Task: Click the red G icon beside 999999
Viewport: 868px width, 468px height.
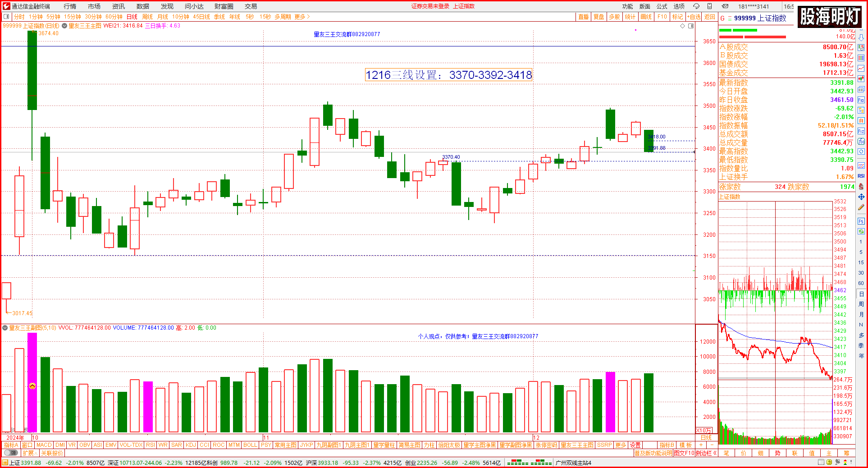Action: (x=722, y=18)
